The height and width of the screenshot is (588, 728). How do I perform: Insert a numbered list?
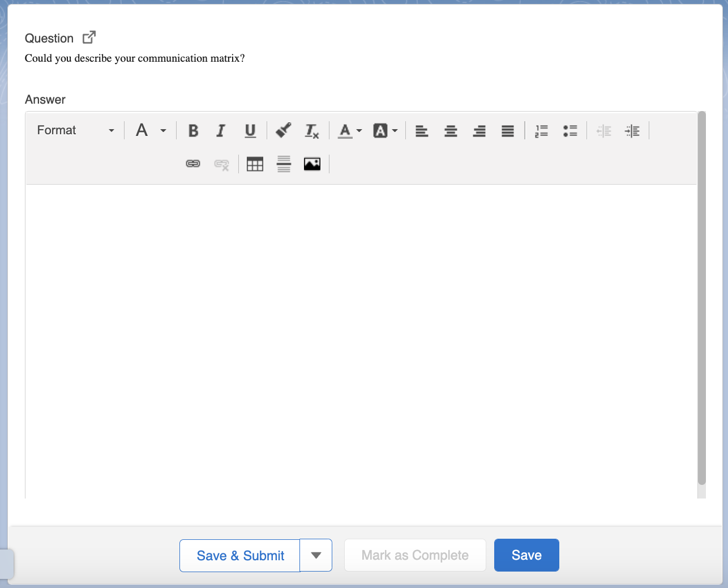pos(541,131)
